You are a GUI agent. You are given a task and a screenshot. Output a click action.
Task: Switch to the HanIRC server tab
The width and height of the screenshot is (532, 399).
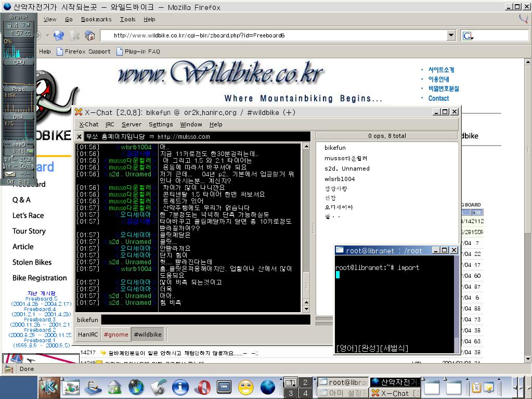(88, 334)
